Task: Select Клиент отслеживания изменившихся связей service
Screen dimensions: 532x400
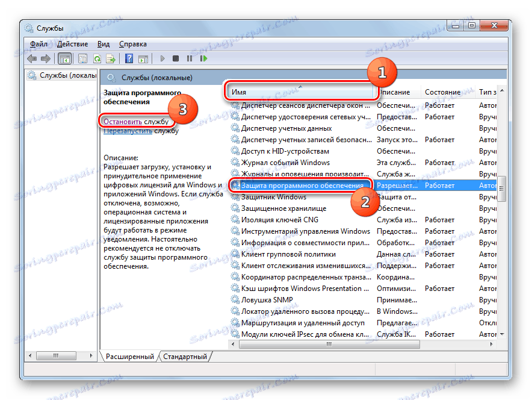Action: tap(363, 266)
